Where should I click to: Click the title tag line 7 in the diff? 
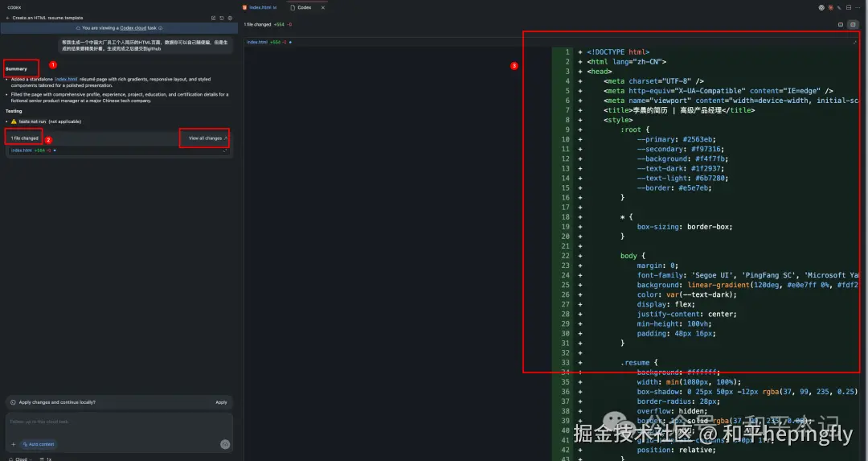point(679,110)
